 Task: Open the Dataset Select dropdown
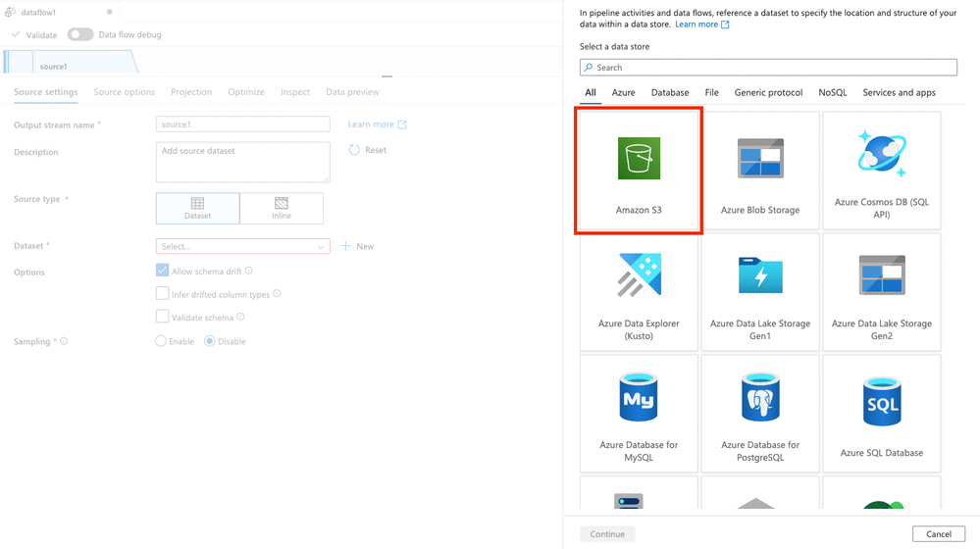tap(242, 246)
